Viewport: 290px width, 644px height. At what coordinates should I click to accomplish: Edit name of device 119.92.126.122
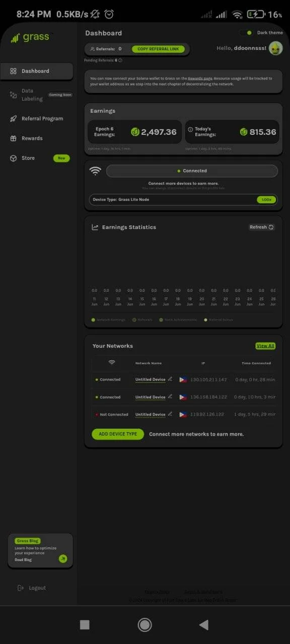point(170,414)
